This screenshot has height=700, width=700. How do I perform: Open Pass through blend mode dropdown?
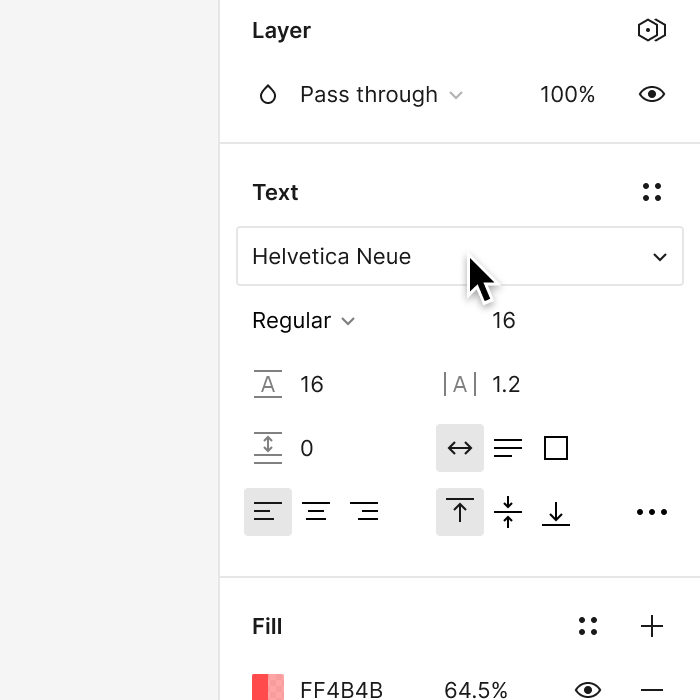(381, 95)
